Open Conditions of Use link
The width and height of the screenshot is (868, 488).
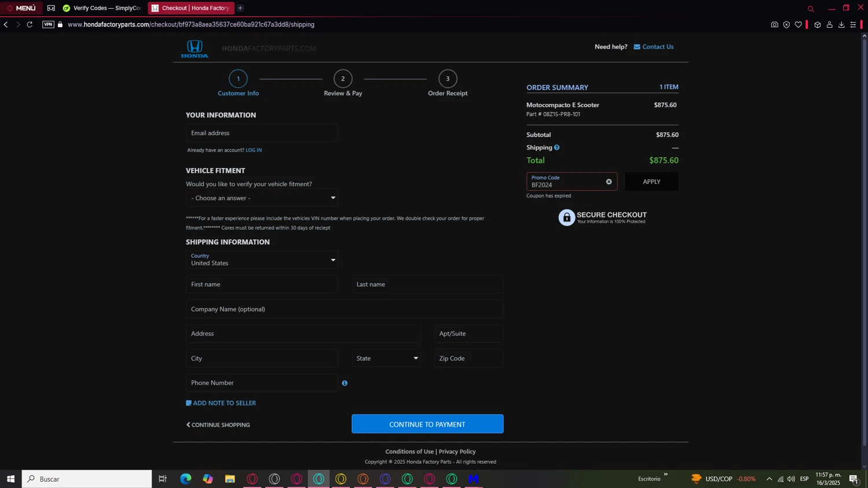[x=410, y=452]
